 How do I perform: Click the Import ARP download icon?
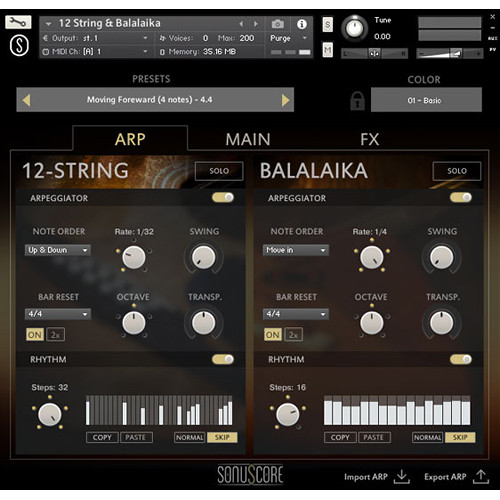(x=402, y=477)
